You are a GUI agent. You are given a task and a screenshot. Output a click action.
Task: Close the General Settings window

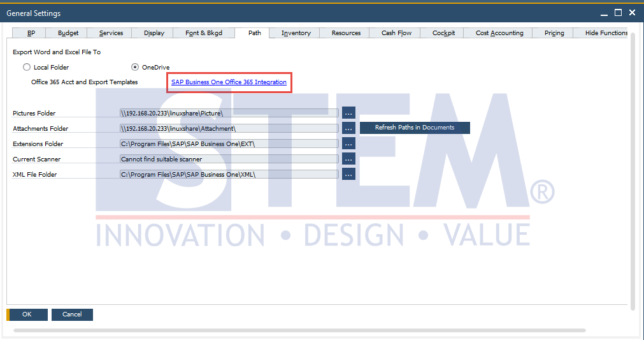(632, 13)
